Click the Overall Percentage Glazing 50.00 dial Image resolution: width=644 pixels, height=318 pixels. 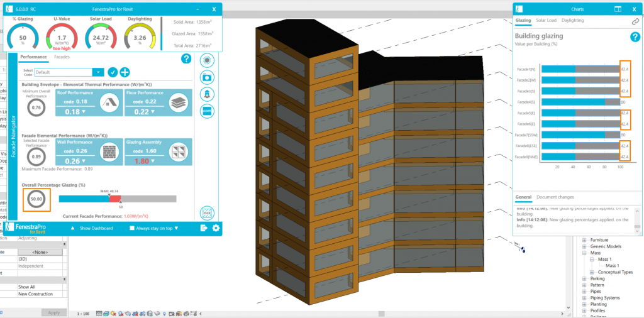point(36,199)
